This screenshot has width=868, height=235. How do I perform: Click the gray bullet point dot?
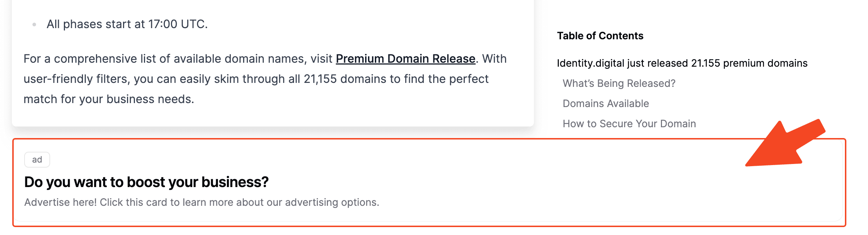click(34, 25)
